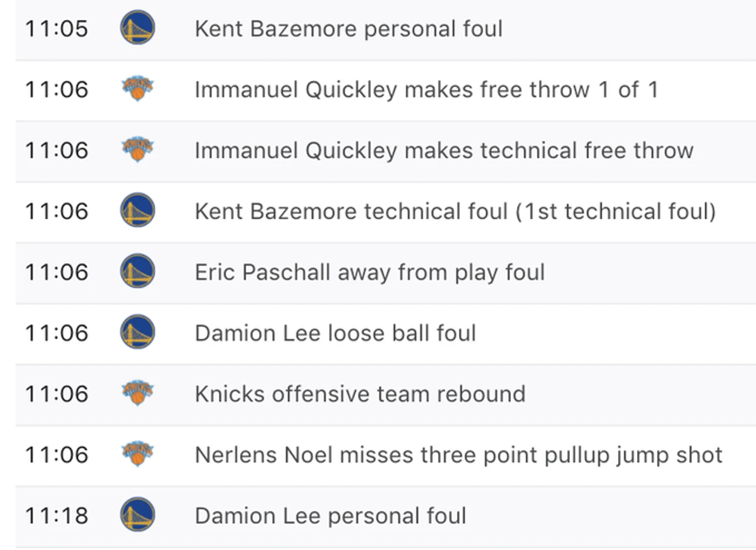
Task: Click Warriors logo beside Damion Lee loose ball foul
Action: point(137,332)
